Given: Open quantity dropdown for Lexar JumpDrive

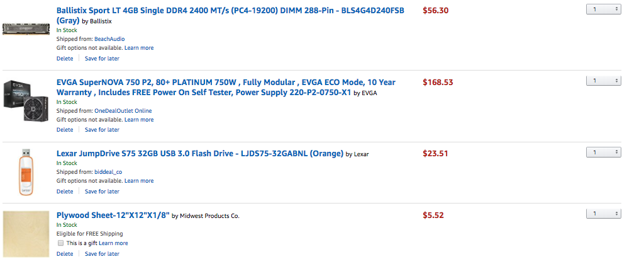Looking at the screenshot, I should coord(603,152).
